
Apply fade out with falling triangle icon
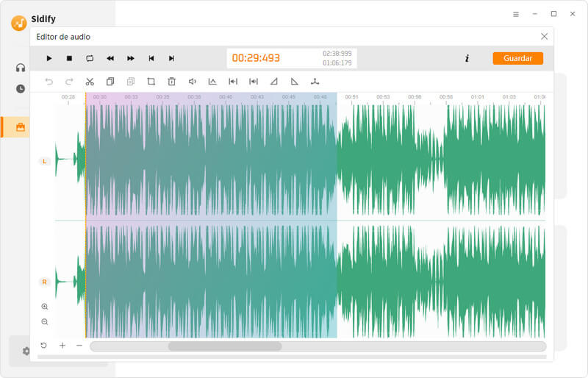click(295, 82)
